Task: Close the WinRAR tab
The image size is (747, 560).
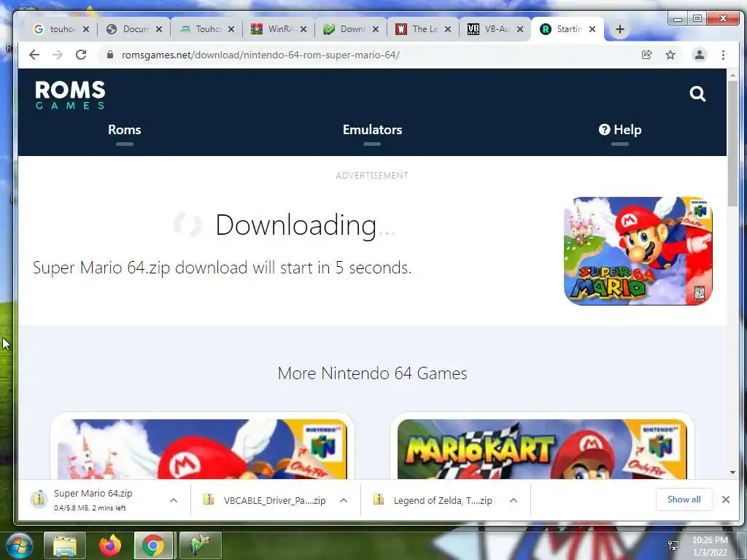Action: coord(303,29)
